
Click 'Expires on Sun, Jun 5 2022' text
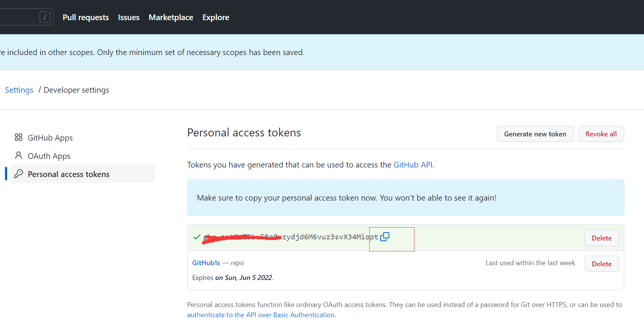233,278
